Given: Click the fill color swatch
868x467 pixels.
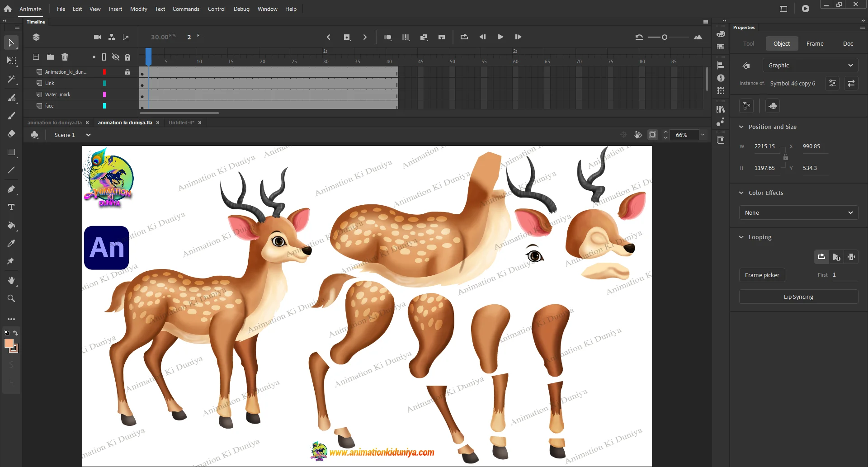Looking at the screenshot, I should click(9, 344).
